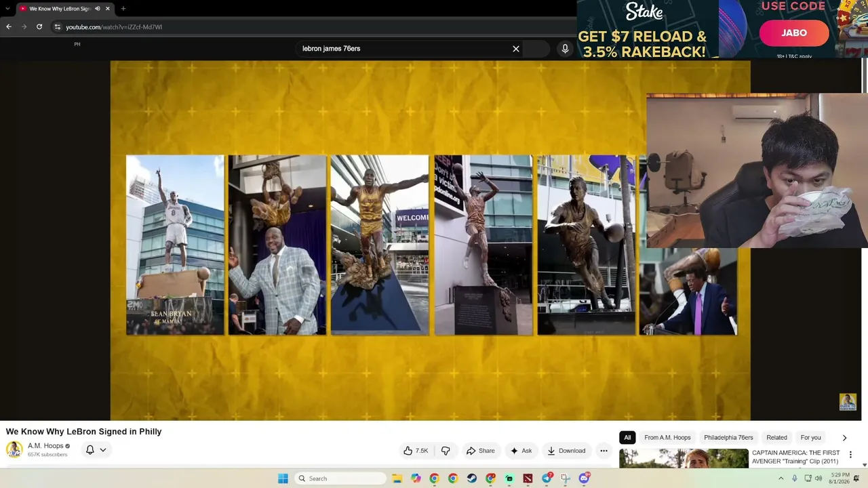Mute the tab using its speaker icon
The height and width of the screenshot is (488, 868).
[x=98, y=9]
